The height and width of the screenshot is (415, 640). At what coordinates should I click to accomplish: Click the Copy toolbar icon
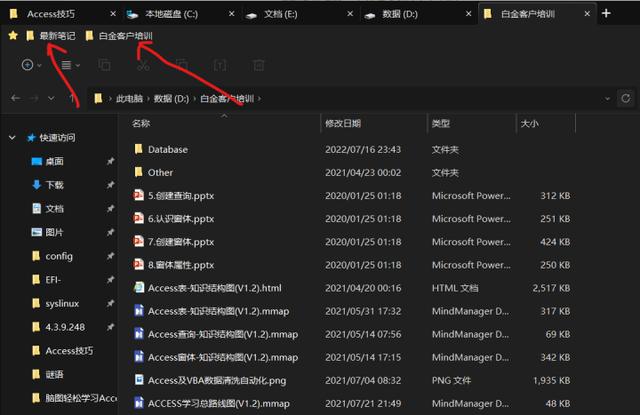104,65
